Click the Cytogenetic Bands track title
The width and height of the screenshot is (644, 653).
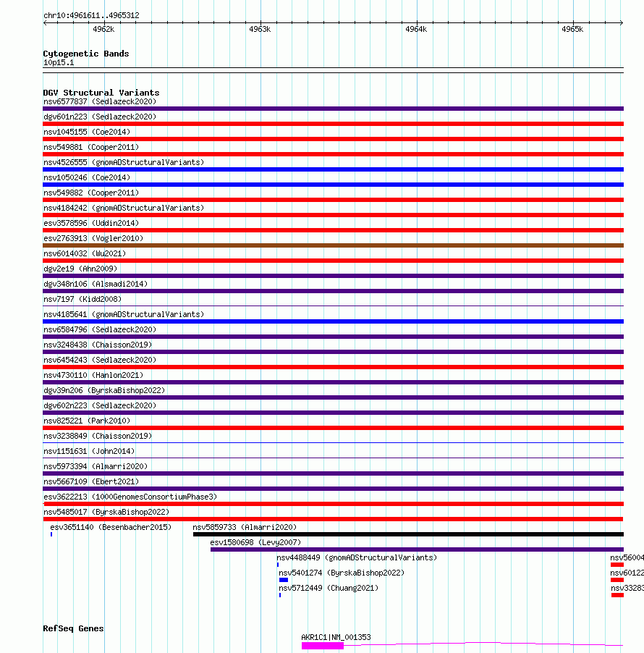(x=86, y=54)
